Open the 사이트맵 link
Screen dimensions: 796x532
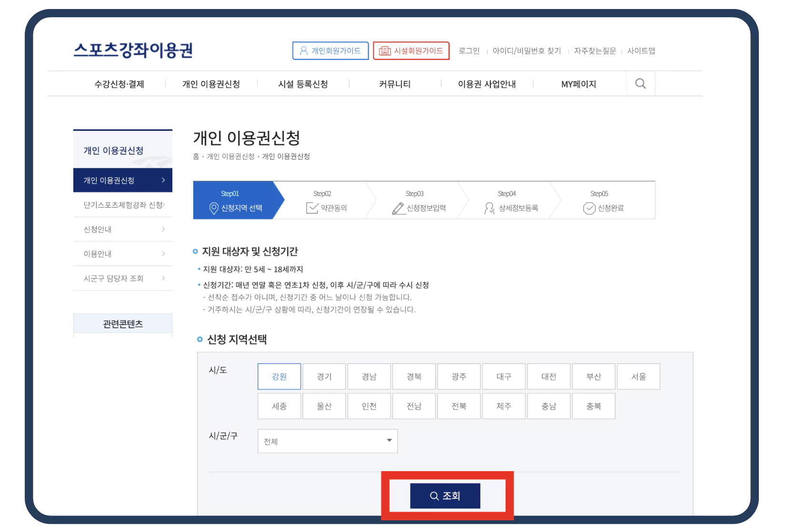641,51
